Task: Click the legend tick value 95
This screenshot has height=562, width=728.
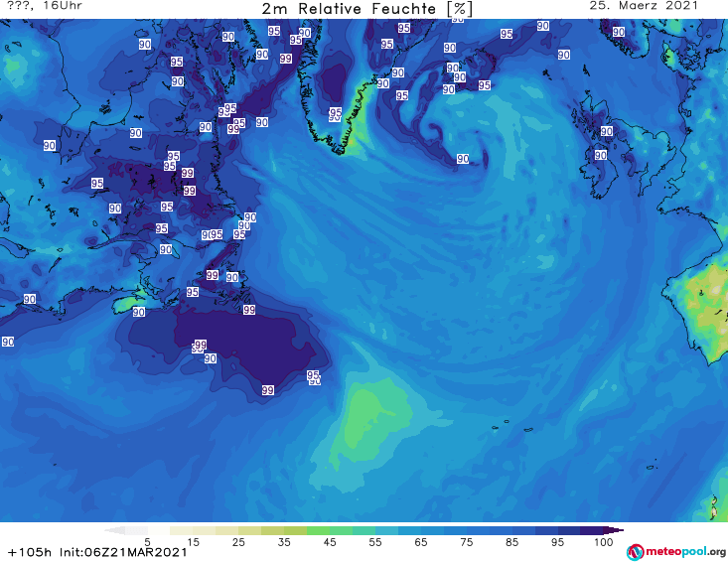Action: pyautogui.click(x=557, y=542)
